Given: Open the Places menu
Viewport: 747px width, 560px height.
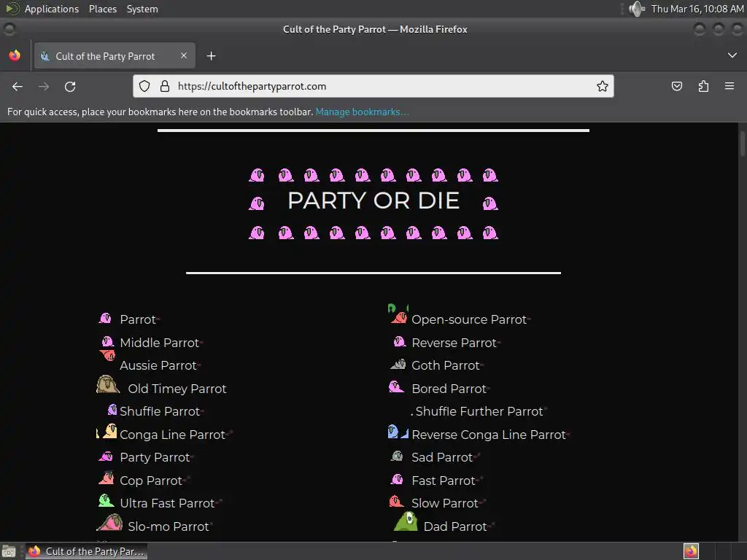Looking at the screenshot, I should 102,9.
